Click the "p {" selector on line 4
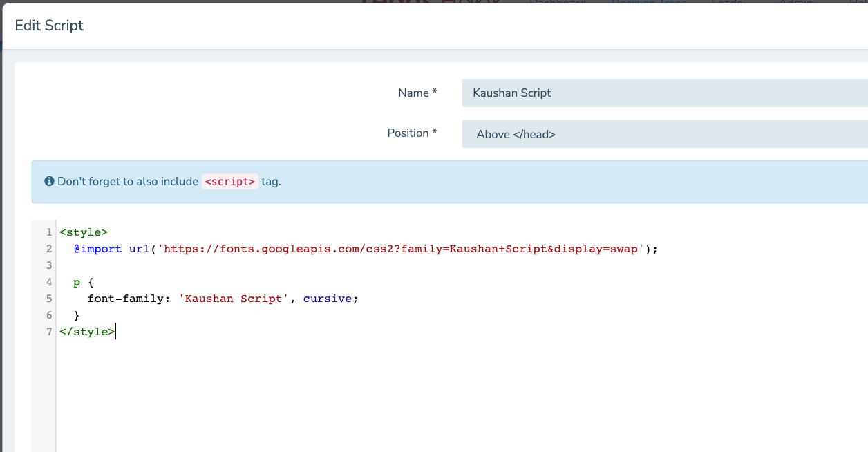The width and height of the screenshot is (868, 452). point(84,282)
